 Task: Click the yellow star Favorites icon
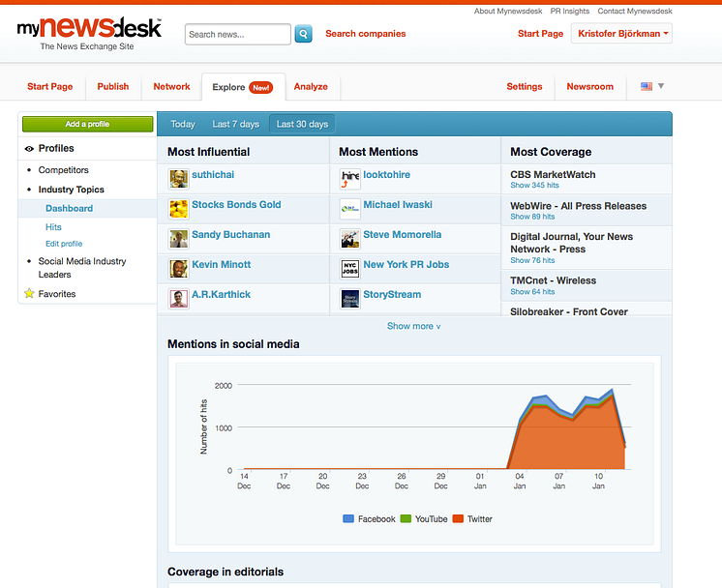click(29, 294)
